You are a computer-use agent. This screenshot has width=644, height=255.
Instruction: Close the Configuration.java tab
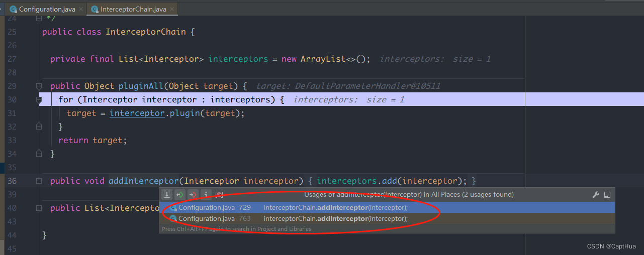[x=80, y=9]
